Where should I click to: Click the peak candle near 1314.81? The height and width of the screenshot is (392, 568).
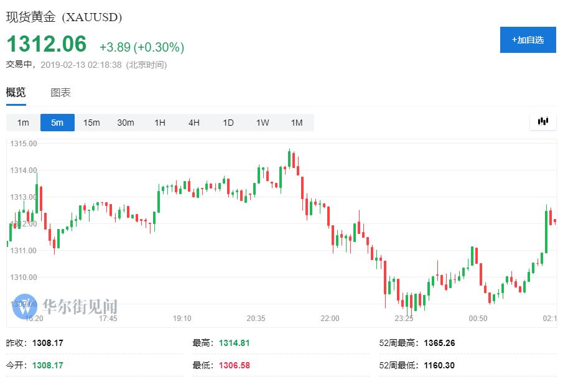tap(289, 158)
